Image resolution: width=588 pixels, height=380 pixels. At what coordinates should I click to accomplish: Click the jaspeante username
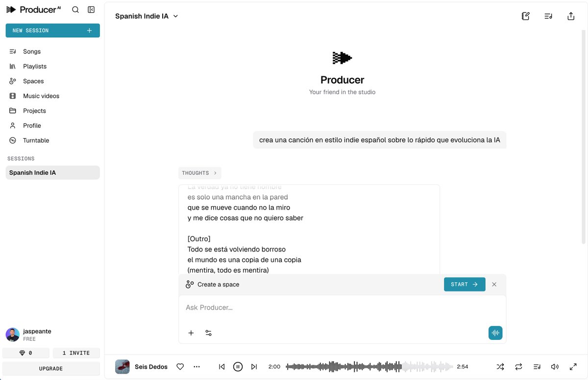(x=37, y=332)
